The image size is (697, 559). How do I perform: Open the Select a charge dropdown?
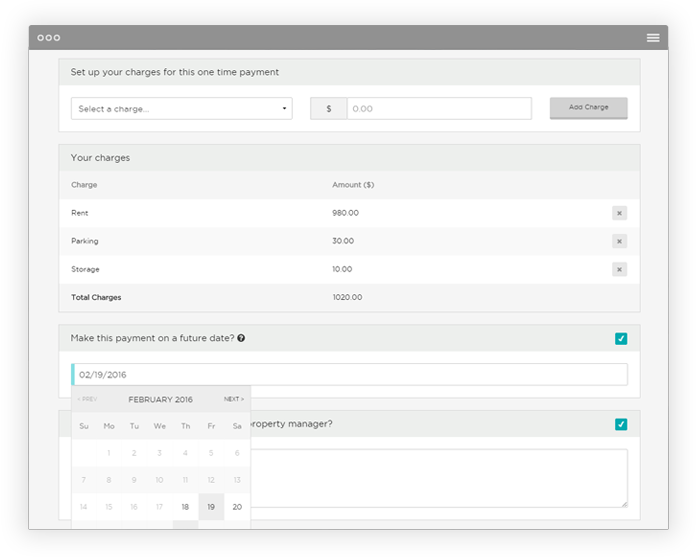[x=181, y=108]
